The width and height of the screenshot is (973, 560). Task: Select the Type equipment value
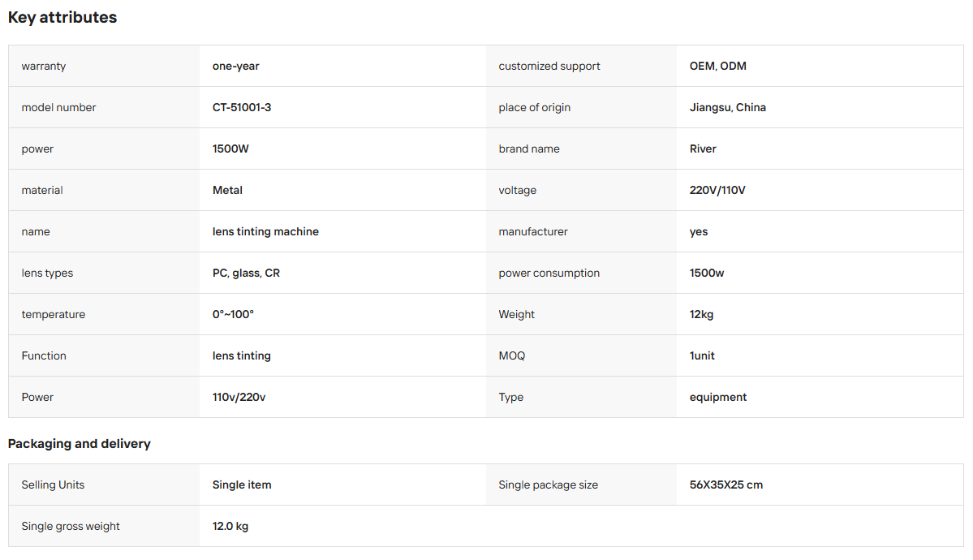pos(717,398)
